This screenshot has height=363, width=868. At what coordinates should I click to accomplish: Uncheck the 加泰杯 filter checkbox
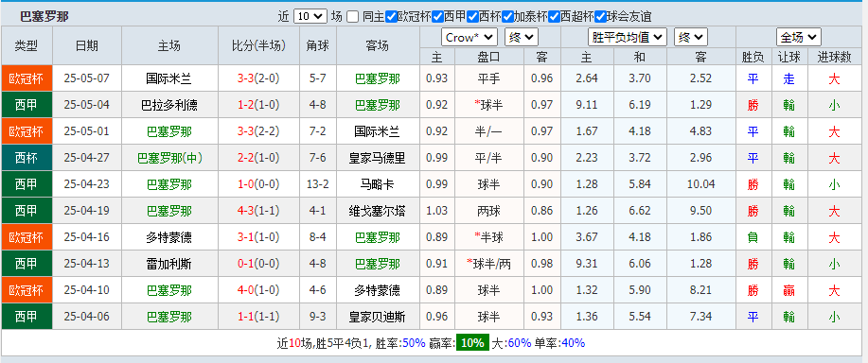(x=507, y=17)
